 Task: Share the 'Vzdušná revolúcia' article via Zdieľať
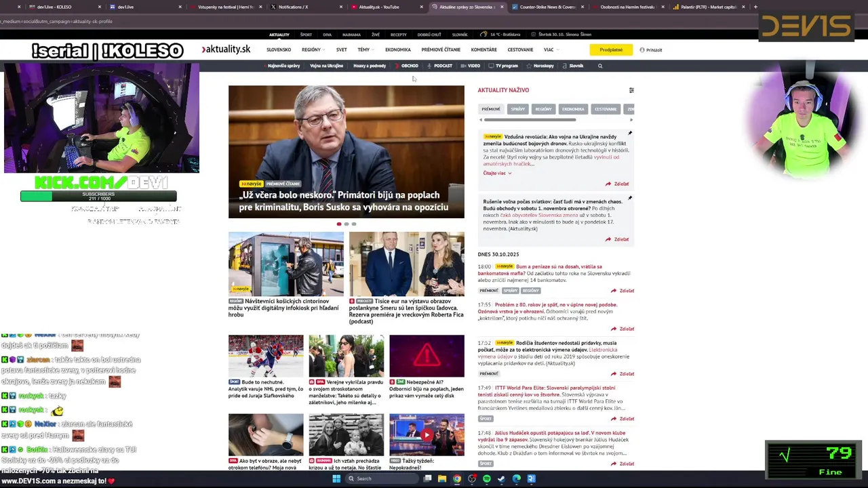(x=617, y=184)
